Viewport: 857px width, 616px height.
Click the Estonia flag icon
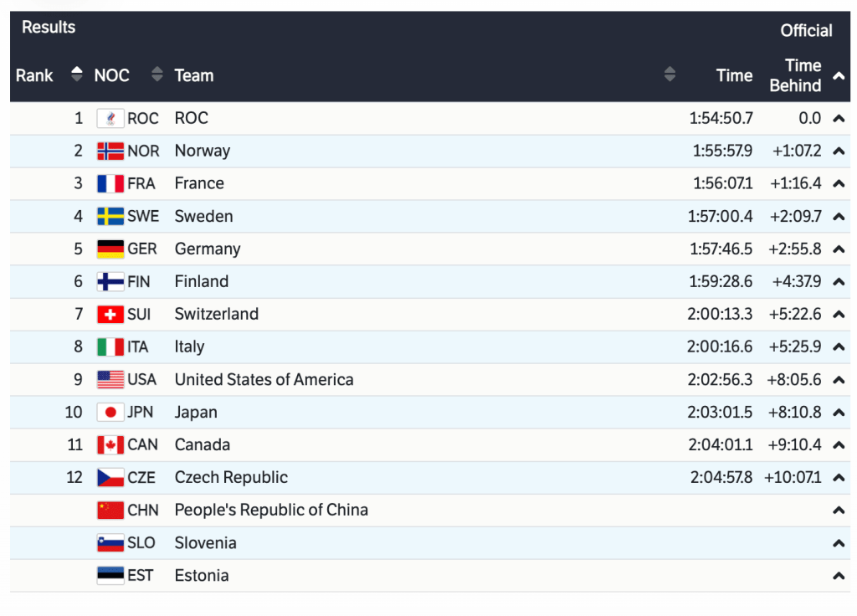pos(110,576)
